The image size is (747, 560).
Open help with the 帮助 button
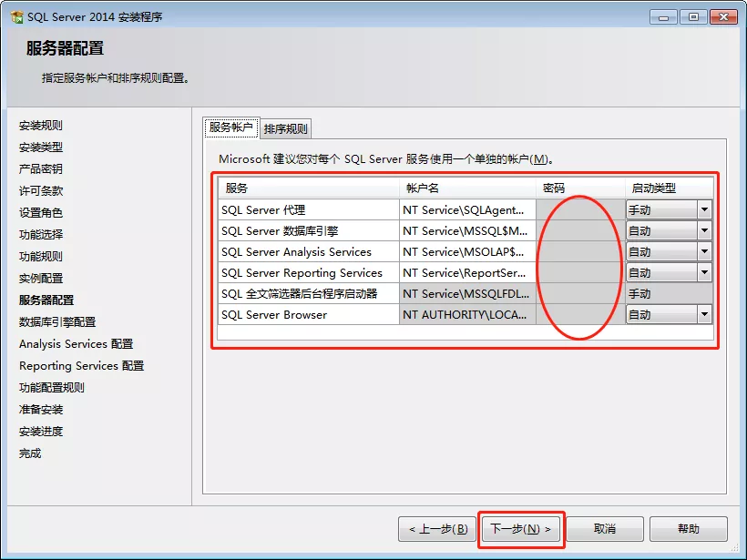pyautogui.click(x=689, y=529)
